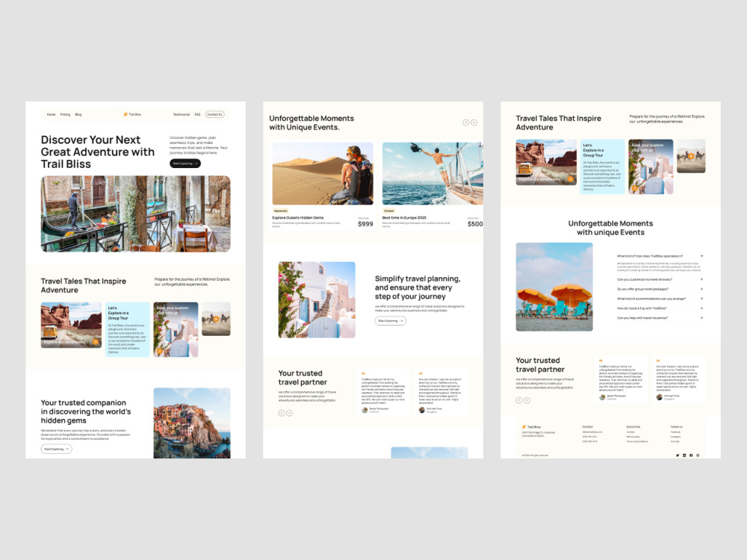Screen dimensions: 747x560
Task: Open the large Santorini image in the middle panel
Action: tap(317, 300)
